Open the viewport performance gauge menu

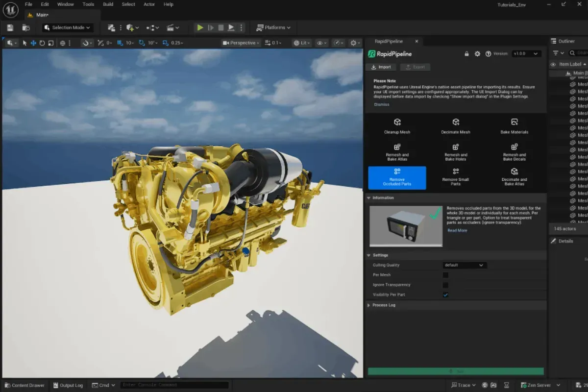339,43
